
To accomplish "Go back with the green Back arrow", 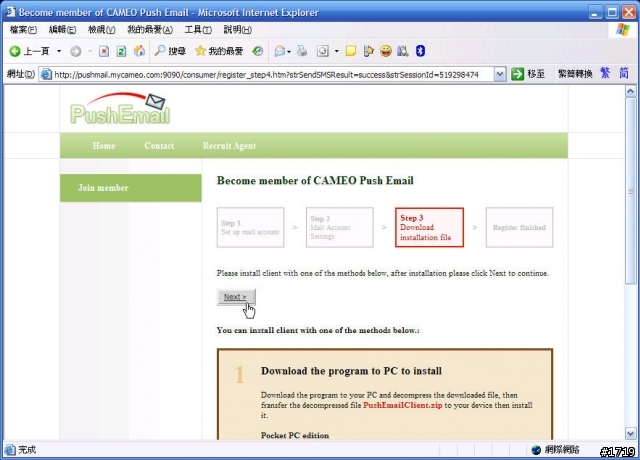I will pos(15,51).
